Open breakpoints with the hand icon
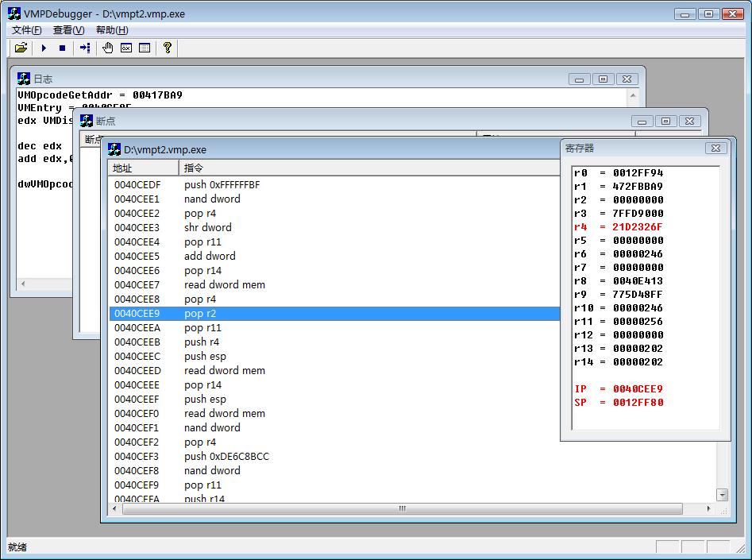Screen dimensions: 752x560 pos(107,48)
